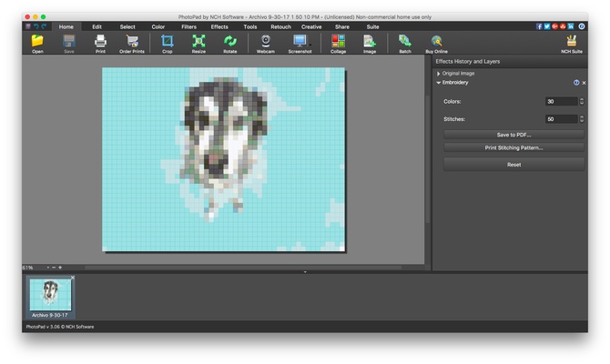
Task: Open the Order Prints cart tool
Action: click(132, 41)
